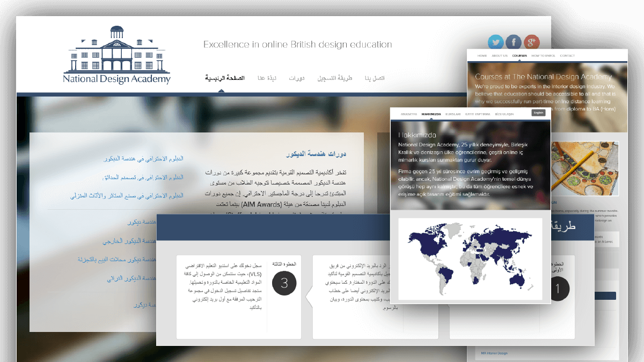The image size is (644, 362).
Task: Click the Facebook social icon
Action: [513, 42]
